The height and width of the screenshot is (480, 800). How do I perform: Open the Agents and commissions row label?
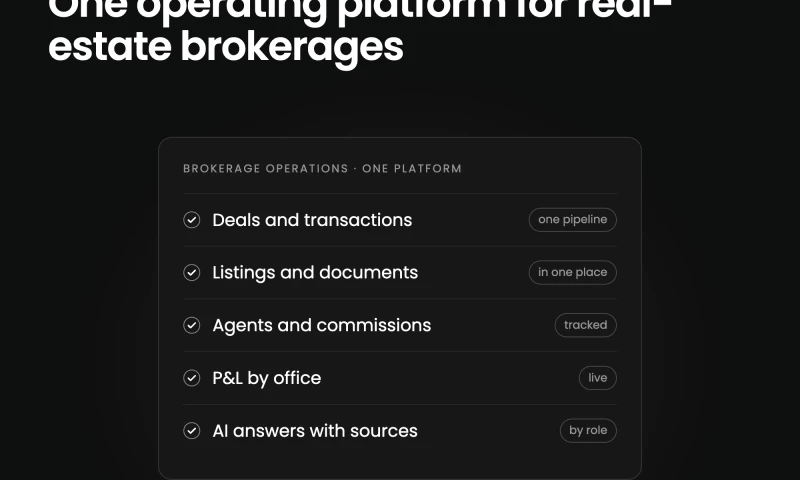(x=322, y=325)
